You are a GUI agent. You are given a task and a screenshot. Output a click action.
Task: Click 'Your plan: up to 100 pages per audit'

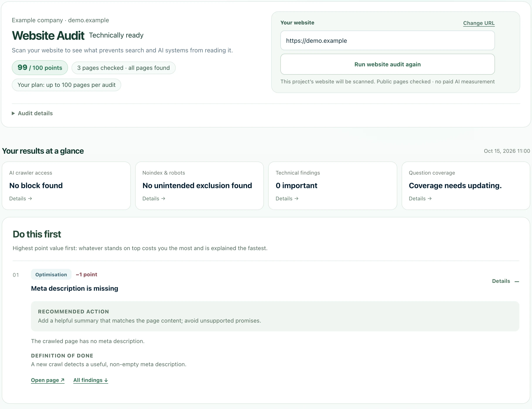[x=66, y=85]
